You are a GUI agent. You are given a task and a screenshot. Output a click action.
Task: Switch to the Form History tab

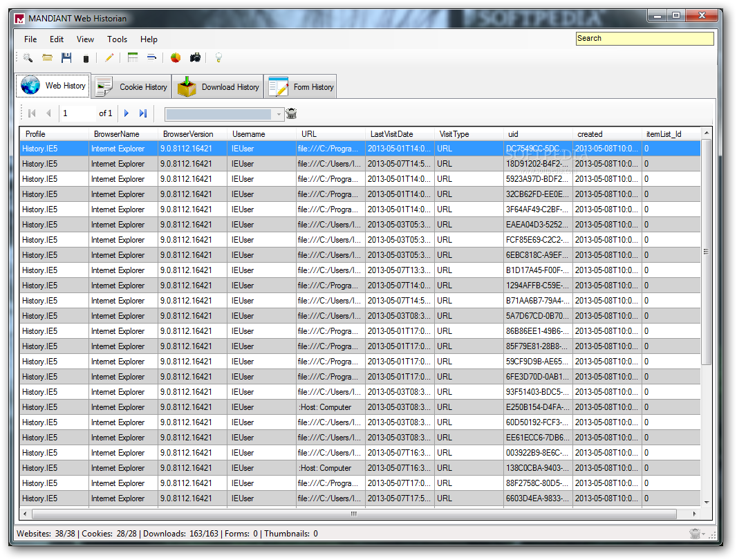(x=300, y=87)
